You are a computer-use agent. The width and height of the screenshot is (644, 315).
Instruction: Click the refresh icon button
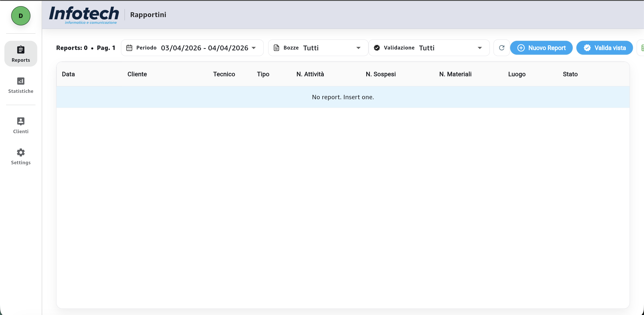point(501,48)
